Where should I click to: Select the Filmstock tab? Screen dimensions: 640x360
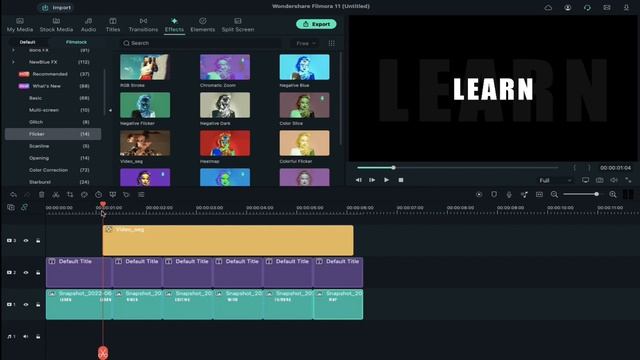point(76,42)
